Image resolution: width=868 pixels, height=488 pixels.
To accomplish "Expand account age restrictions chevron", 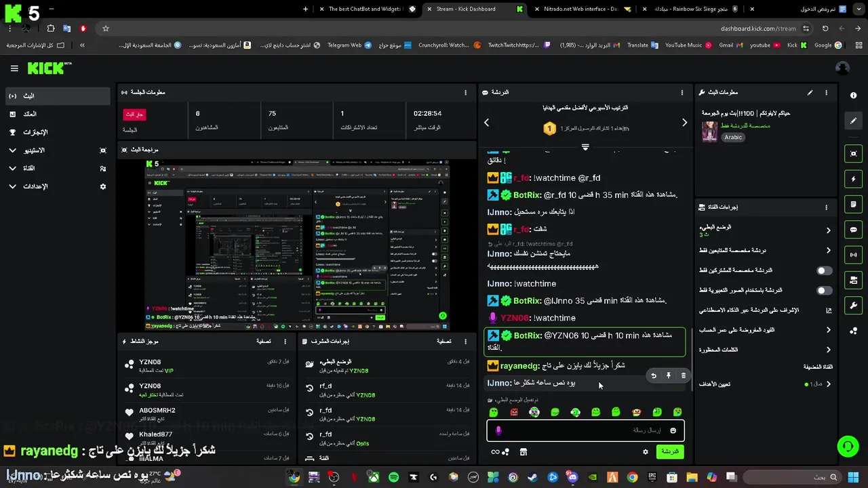I will point(828,330).
